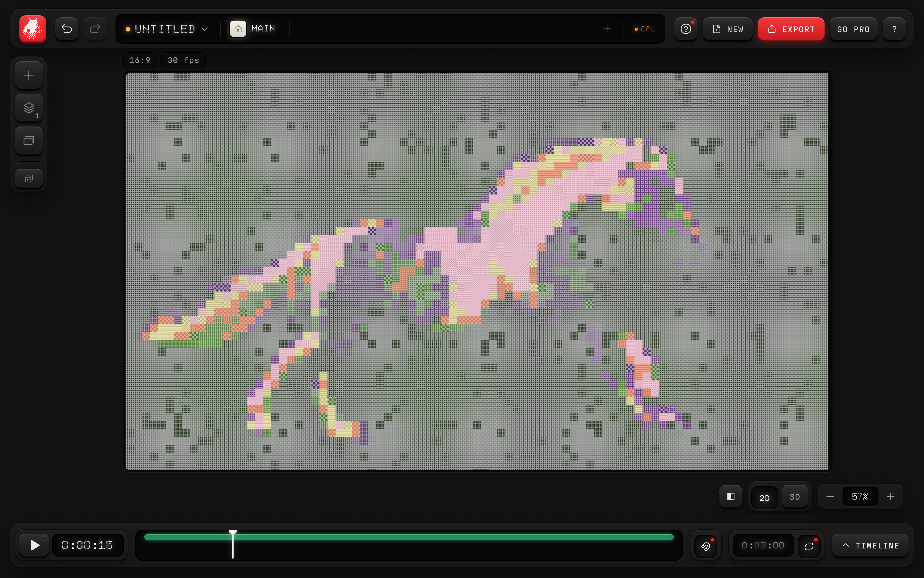
Task: Toggle loop playback button
Action: coord(809,546)
